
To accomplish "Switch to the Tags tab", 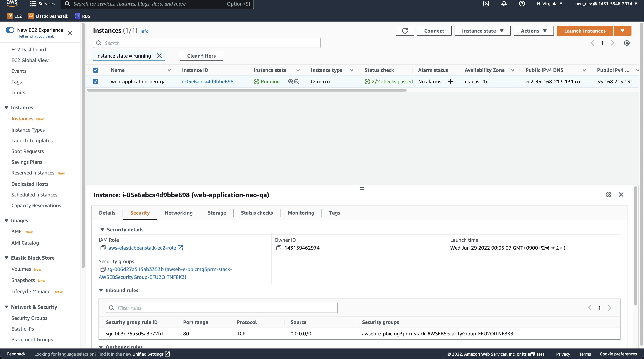I will click(x=335, y=213).
